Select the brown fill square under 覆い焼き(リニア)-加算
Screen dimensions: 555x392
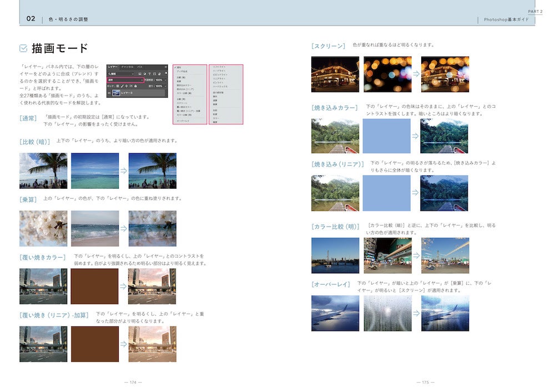[x=95, y=344]
